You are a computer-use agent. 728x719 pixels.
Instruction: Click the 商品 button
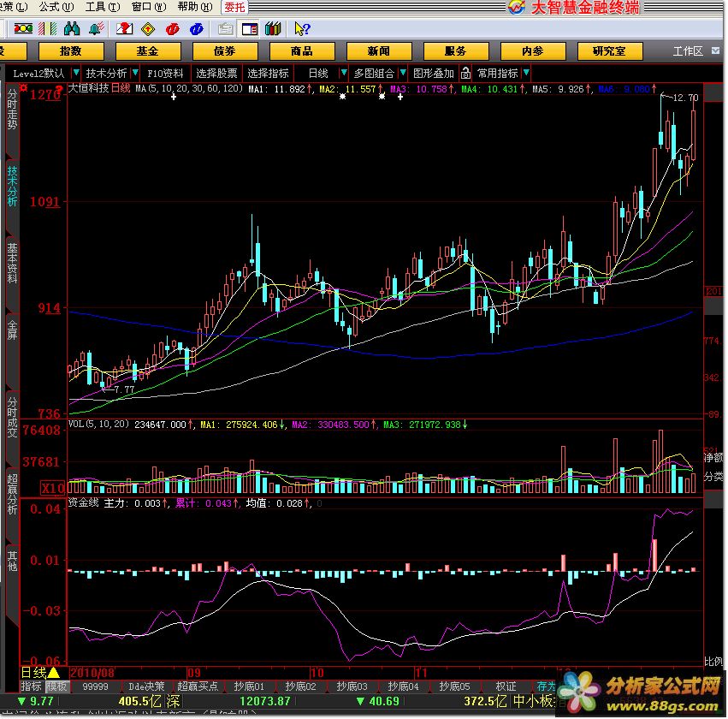pos(302,51)
